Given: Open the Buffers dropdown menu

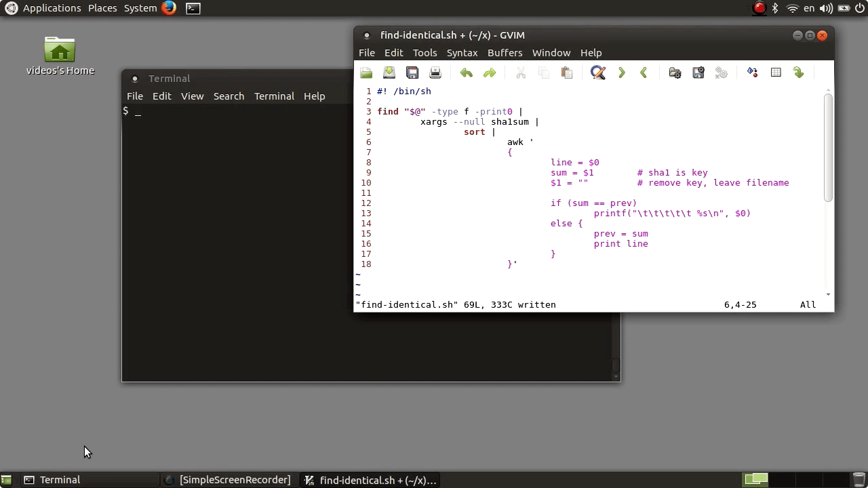Looking at the screenshot, I should (x=505, y=52).
